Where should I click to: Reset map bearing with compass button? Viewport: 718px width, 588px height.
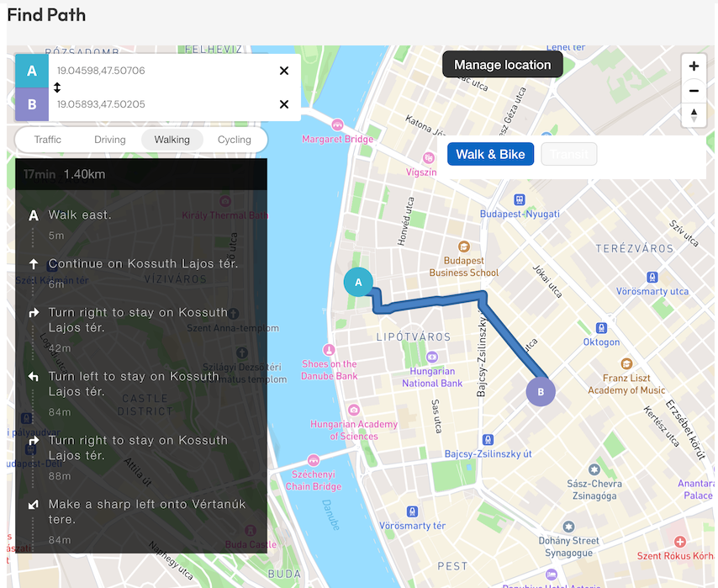point(694,115)
